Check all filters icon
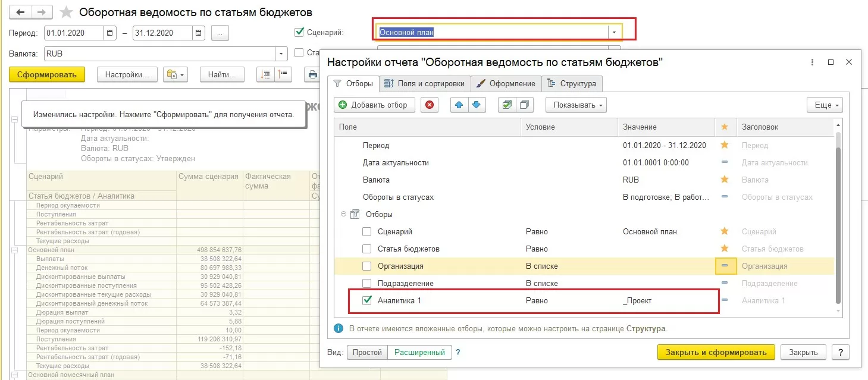Image resolution: width=868 pixels, height=380 pixels. [506, 105]
